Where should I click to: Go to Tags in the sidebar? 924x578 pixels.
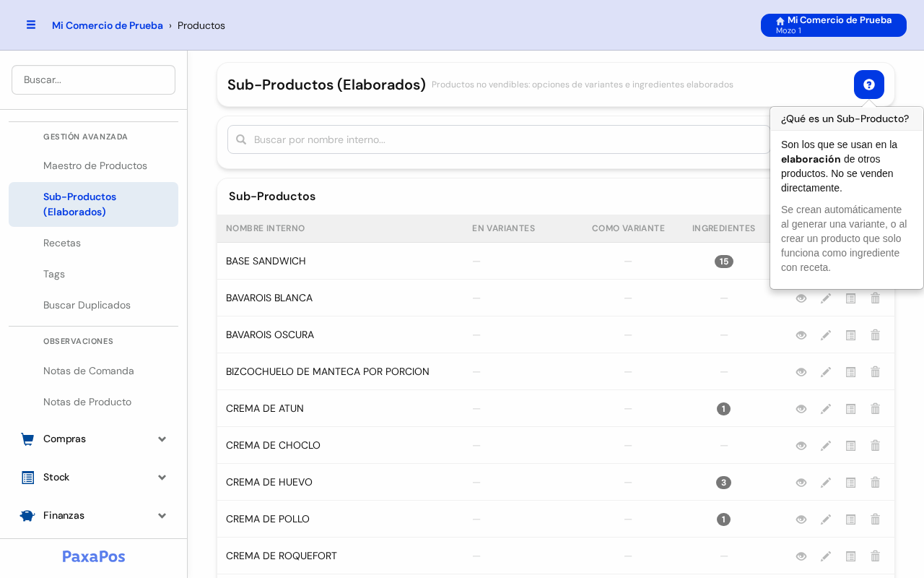(x=54, y=274)
